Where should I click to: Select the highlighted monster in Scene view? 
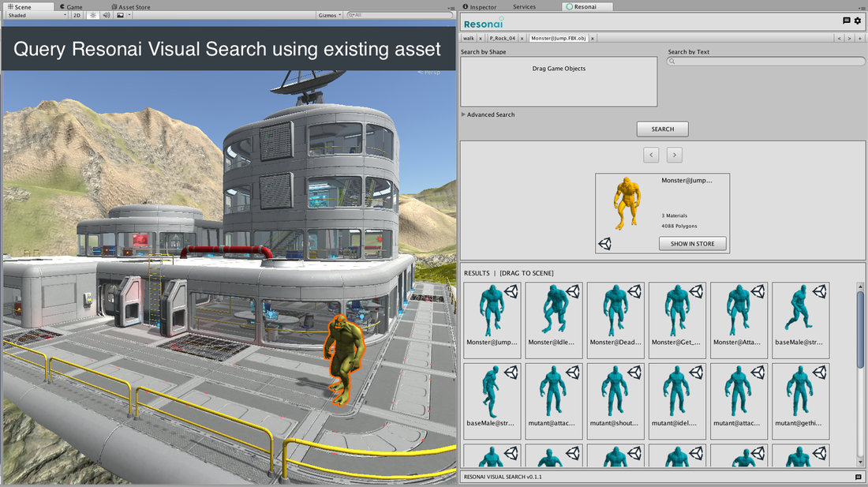(344, 360)
